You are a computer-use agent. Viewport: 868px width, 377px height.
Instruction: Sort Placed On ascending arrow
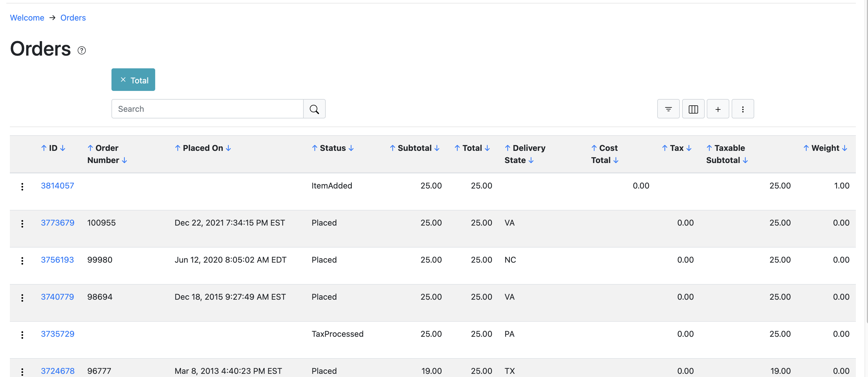click(177, 148)
